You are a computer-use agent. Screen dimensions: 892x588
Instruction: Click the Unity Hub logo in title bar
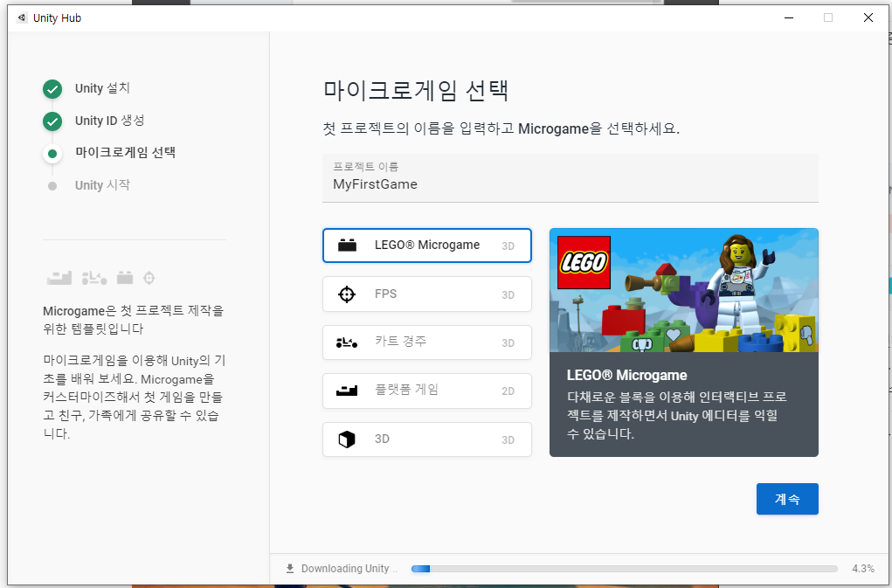tap(22, 17)
